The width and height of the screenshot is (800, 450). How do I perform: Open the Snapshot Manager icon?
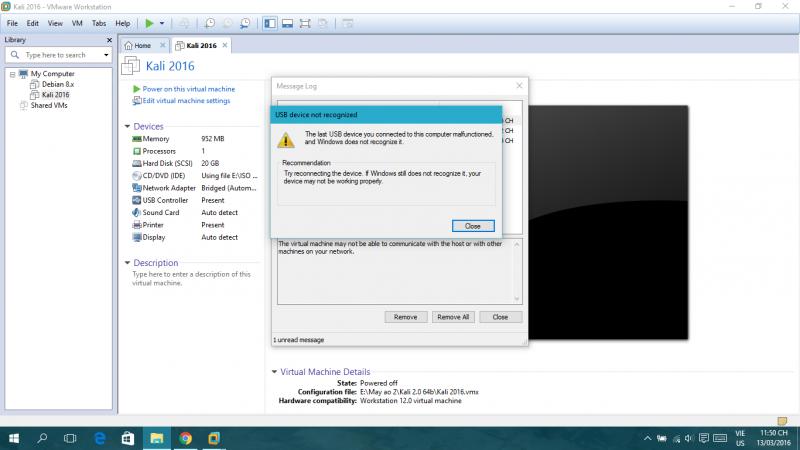(245, 23)
